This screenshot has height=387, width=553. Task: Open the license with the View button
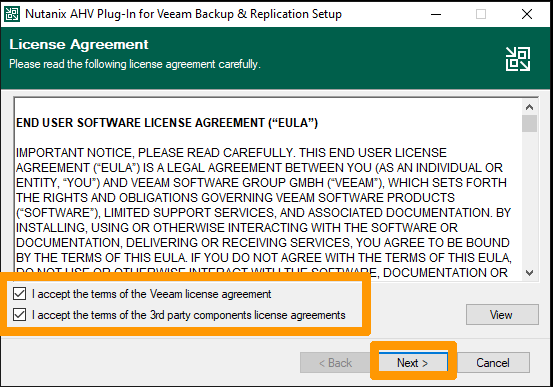click(502, 314)
